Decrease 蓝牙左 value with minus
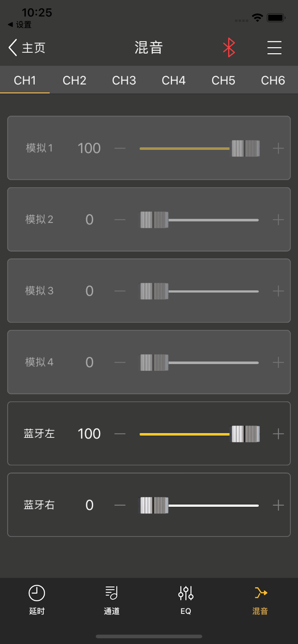The height and width of the screenshot is (644, 298). pyautogui.click(x=120, y=434)
